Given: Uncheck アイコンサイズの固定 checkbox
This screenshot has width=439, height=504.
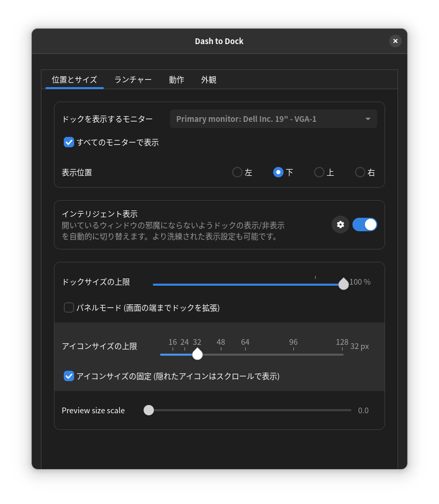Looking at the screenshot, I should point(69,376).
